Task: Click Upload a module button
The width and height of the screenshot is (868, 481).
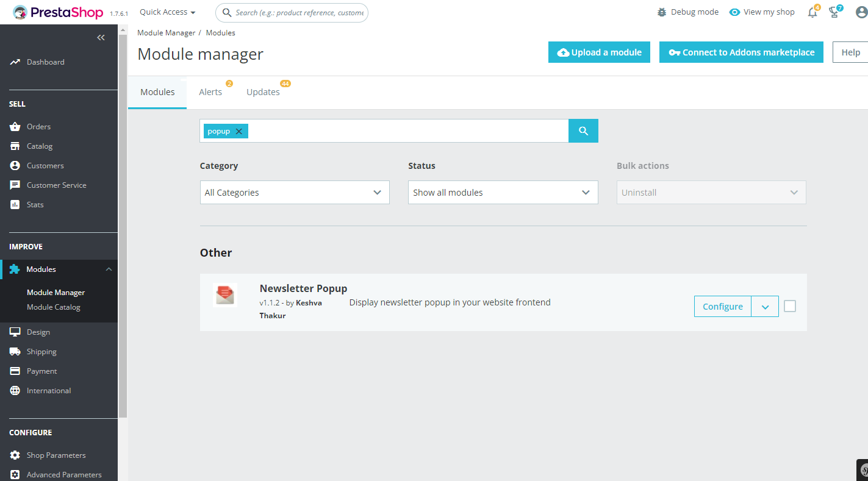Action: point(599,52)
